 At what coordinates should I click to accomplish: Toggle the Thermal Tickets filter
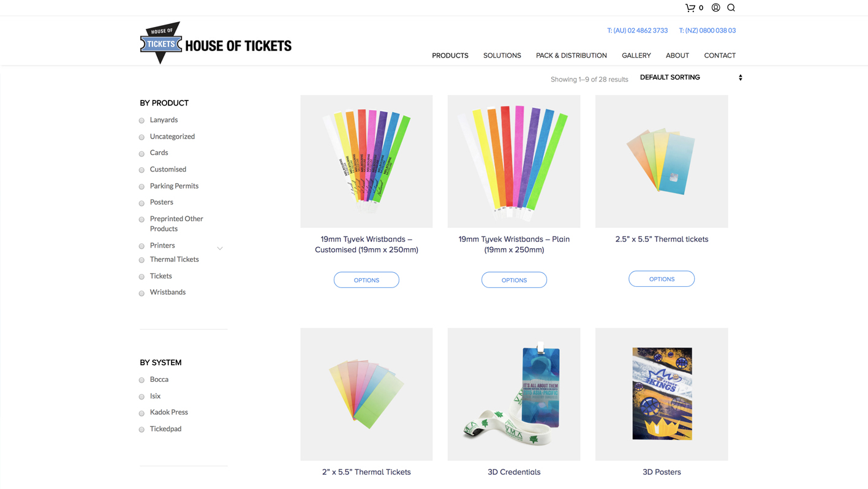[142, 260]
